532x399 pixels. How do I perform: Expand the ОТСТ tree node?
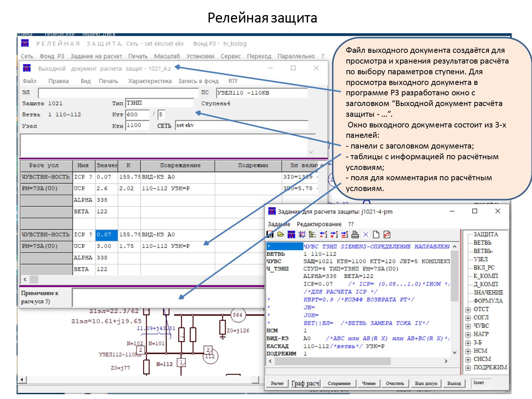(x=468, y=310)
